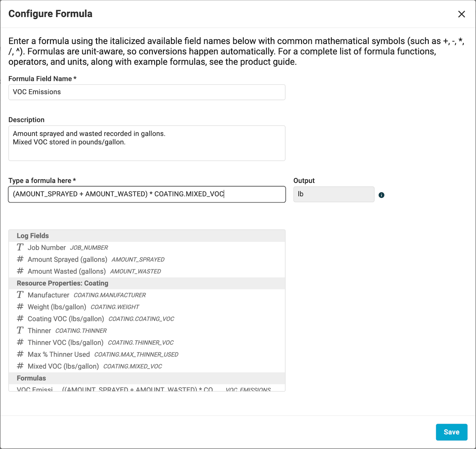Click the Resource Properties: Coating section header
476x449 pixels.
point(63,283)
